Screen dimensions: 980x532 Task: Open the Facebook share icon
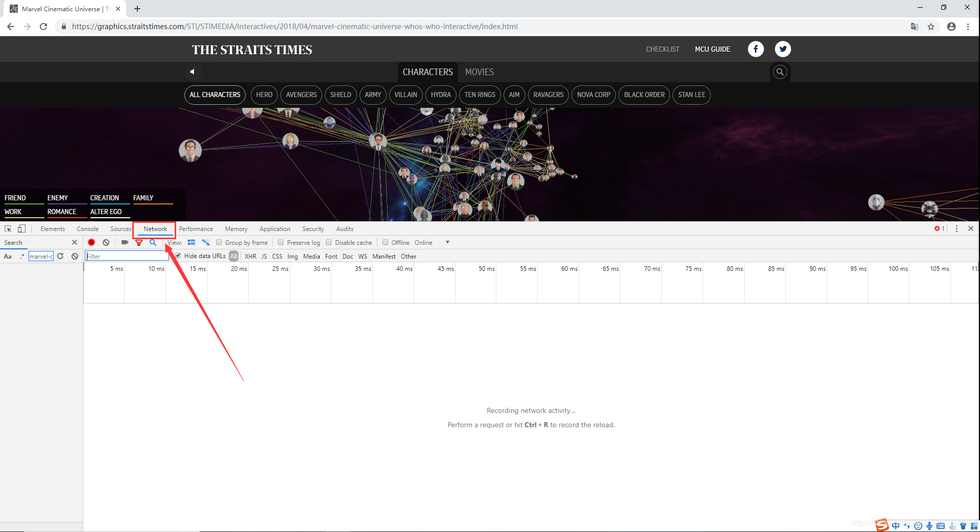click(756, 49)
